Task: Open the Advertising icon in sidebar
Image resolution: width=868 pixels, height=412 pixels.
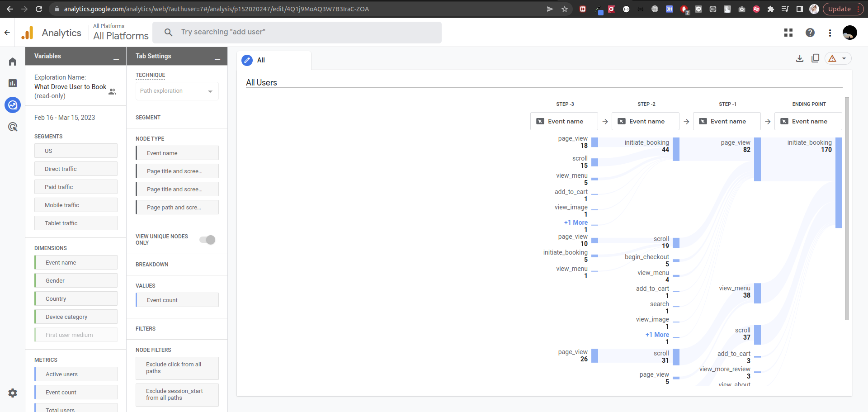Action: click(x=13, y=127)
